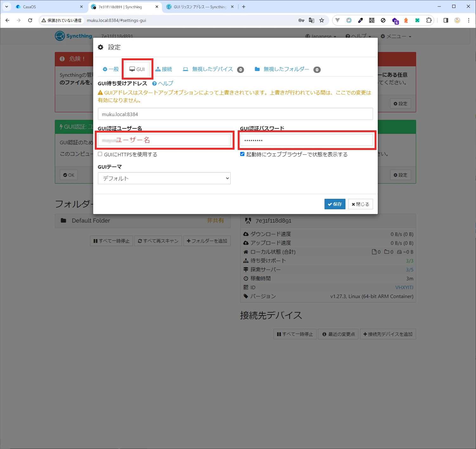This screenshot has height=449, width=476.
Task: Click the QR code extension icon
Action: pos(372,20)
